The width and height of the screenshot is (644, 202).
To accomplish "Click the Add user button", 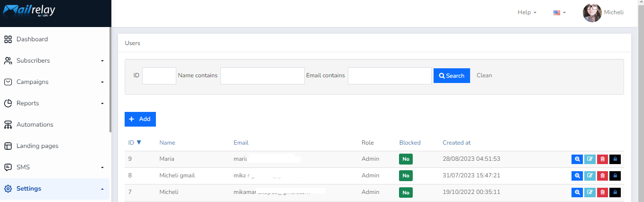I will click(140, 119).
